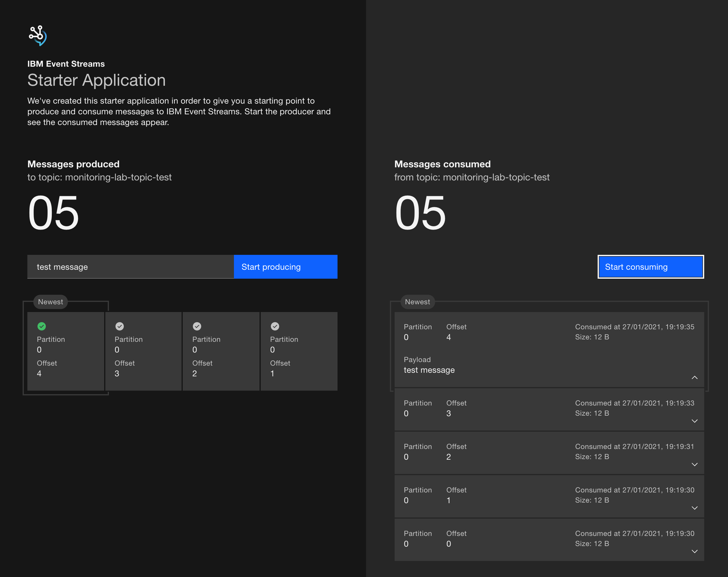Click 'from topic: monitoring-lab-topic-test' text

472,177
